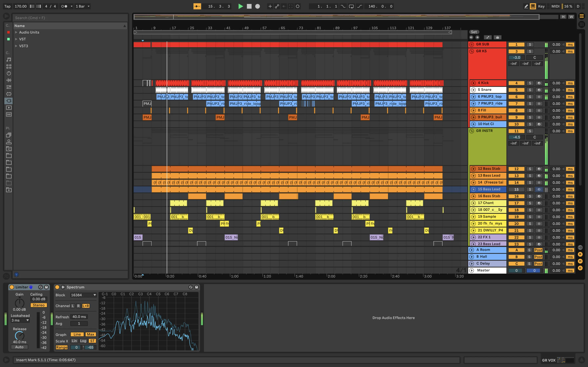Image resolution: width=588 pixels, height=367 pixels.
Task: Click the loop/cycle toggle button
Action: 351,6
